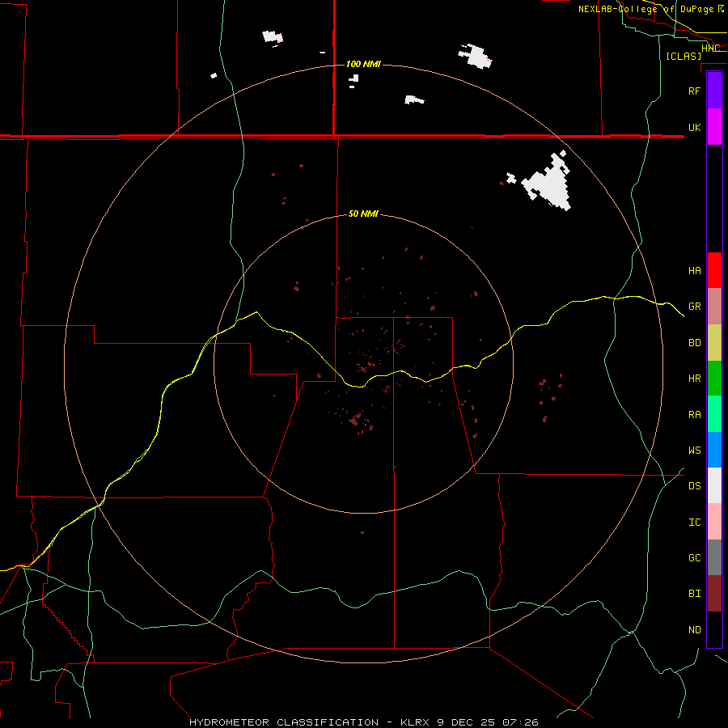Click the white echo near top right of 100 NMI ring
This screenshot has height=728, width=728.
point(475,56)
